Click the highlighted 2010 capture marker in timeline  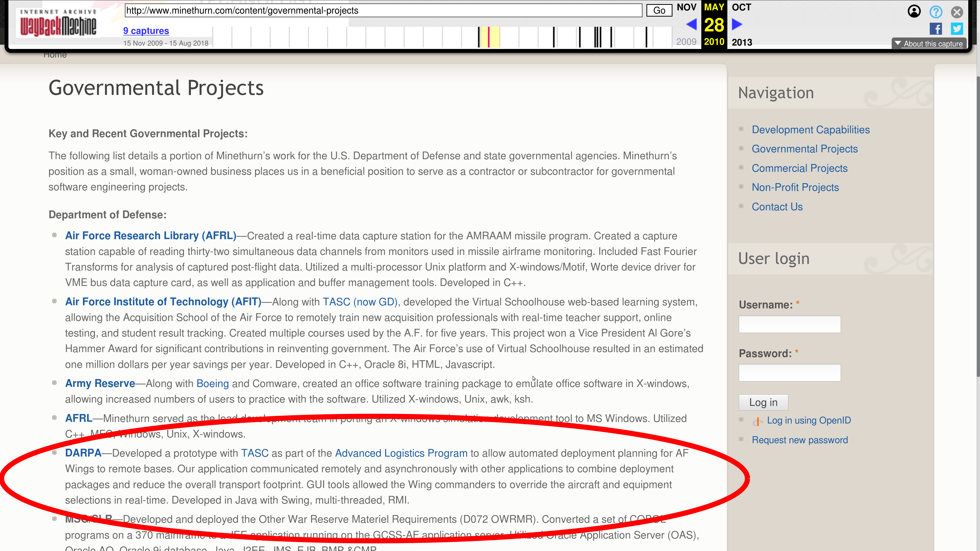tap(488, 37)
